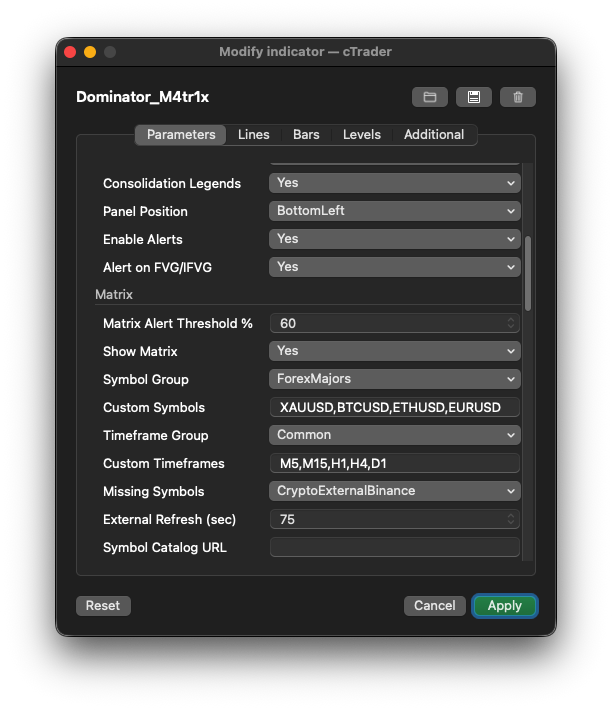
Task: Click the parameters list scrollbar thumb
Action: point(528,273)
